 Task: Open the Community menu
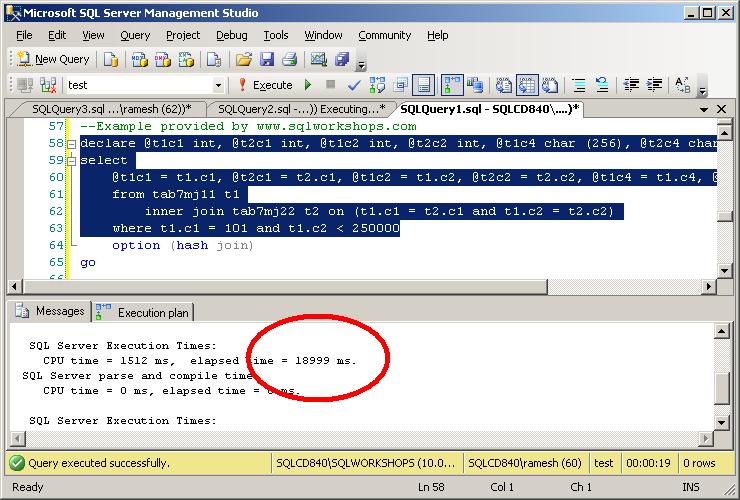pyautogui.click(x=385, y=35)
